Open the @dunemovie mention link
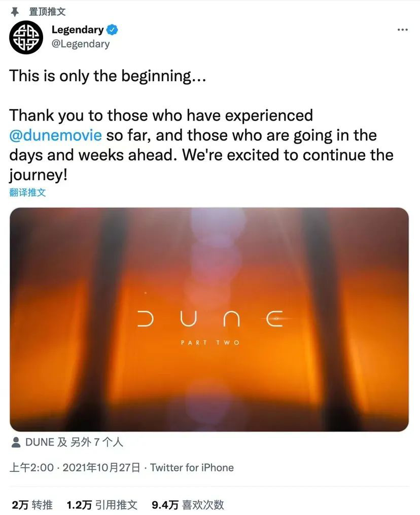The height and width of the screenshot is (515, 420). pyautogui.click(x=55, y=135)
